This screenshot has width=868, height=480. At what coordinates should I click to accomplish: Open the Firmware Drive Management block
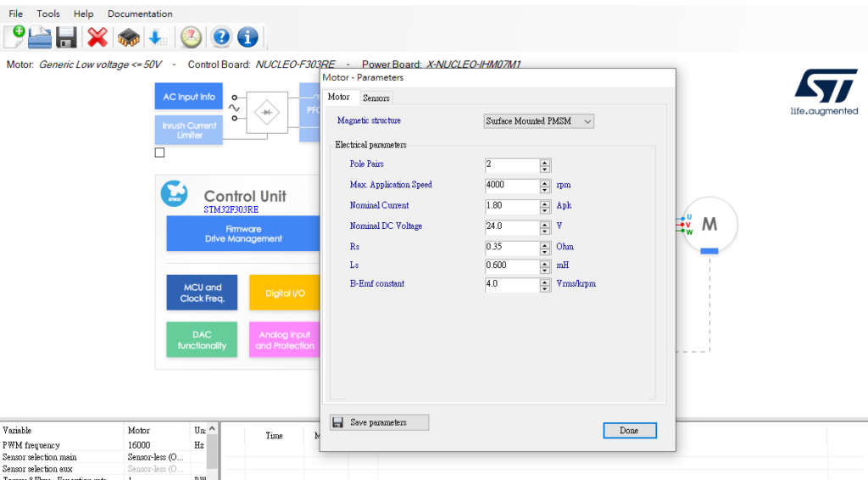(243, 233)
